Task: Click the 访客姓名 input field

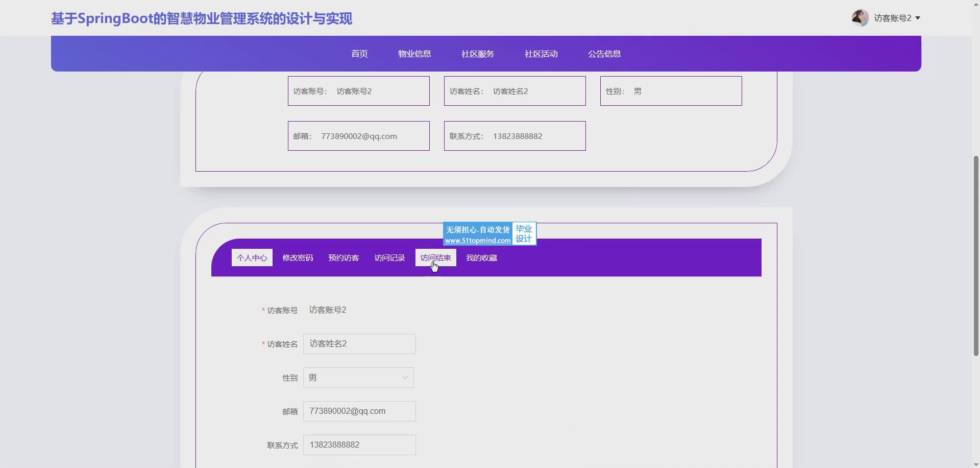Action: (359, 344)
